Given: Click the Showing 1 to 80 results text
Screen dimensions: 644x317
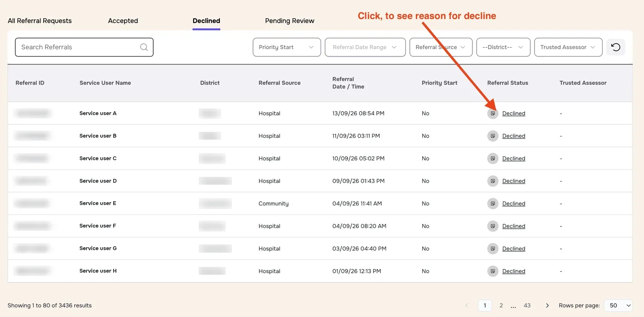Looking at the screenshot, I should 50,306.
